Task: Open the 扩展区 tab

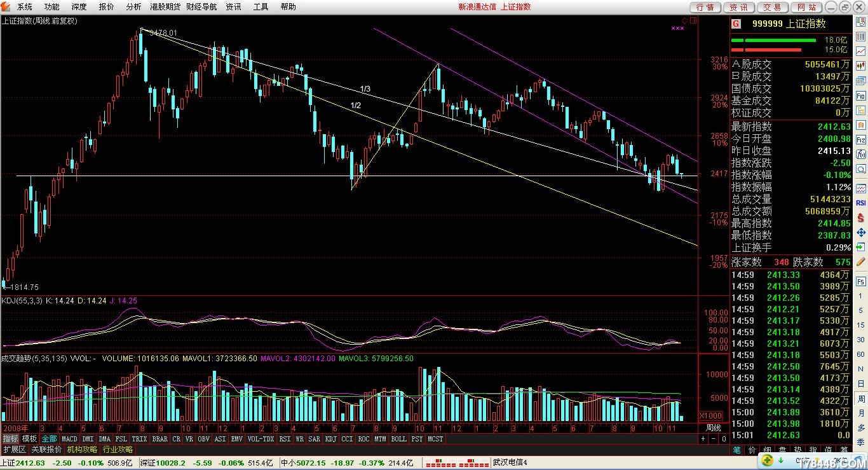Action: coord(15,449)
